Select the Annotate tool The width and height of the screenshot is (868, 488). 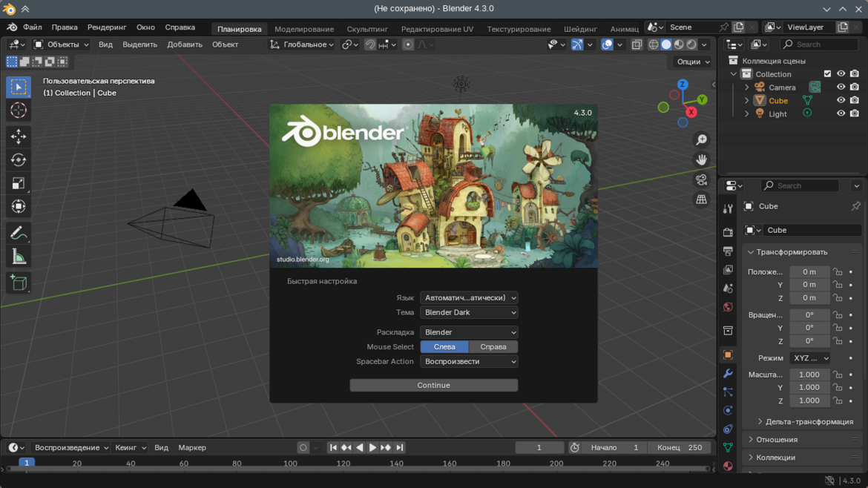pos(19,233)
